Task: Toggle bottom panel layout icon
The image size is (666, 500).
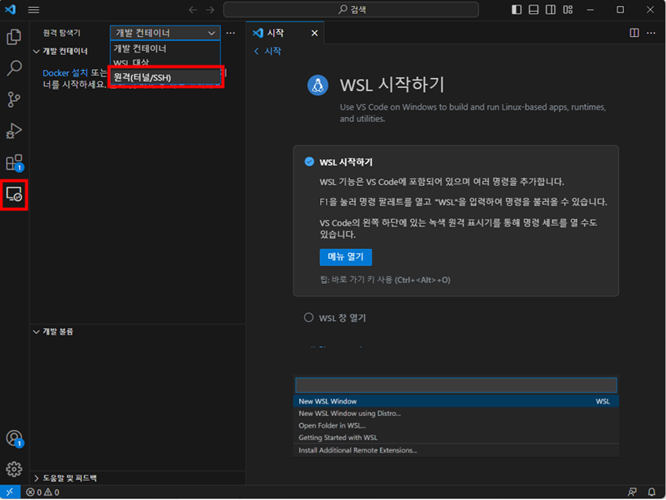Action: tap(533, 9)
